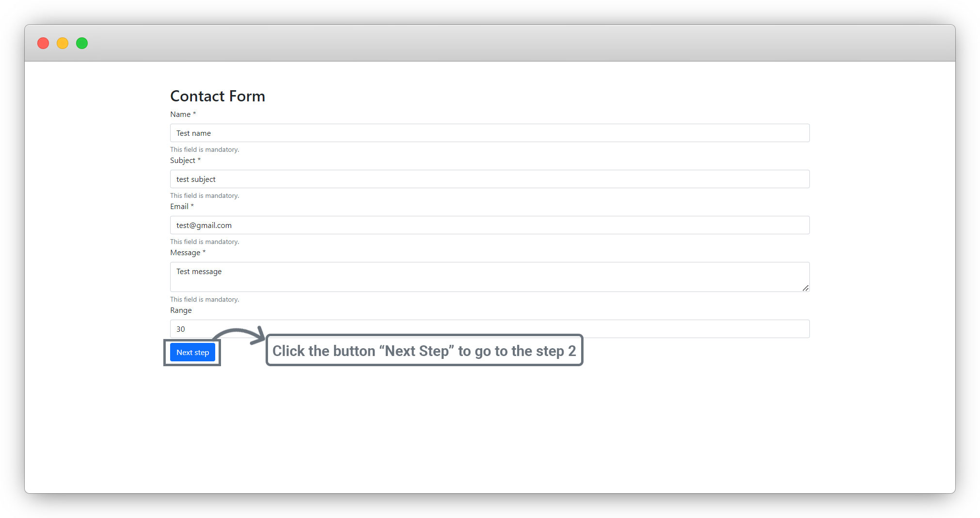Click the Range field label
This screenshot has width=980, height=518.
(x=181, y=310)
